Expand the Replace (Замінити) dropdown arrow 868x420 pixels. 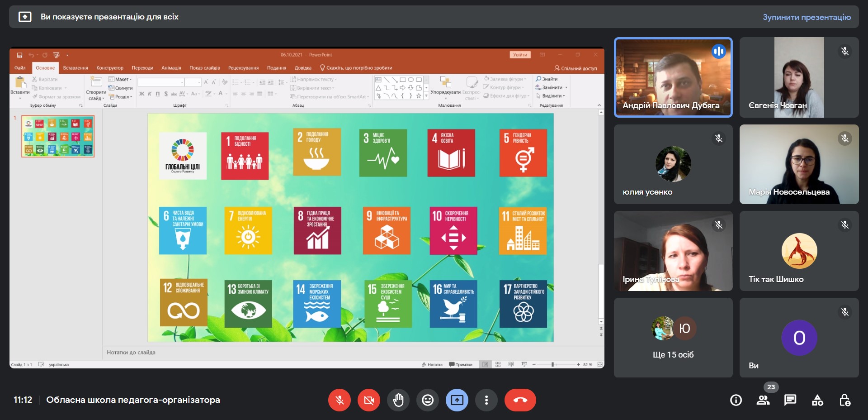(x=566, y=87)
